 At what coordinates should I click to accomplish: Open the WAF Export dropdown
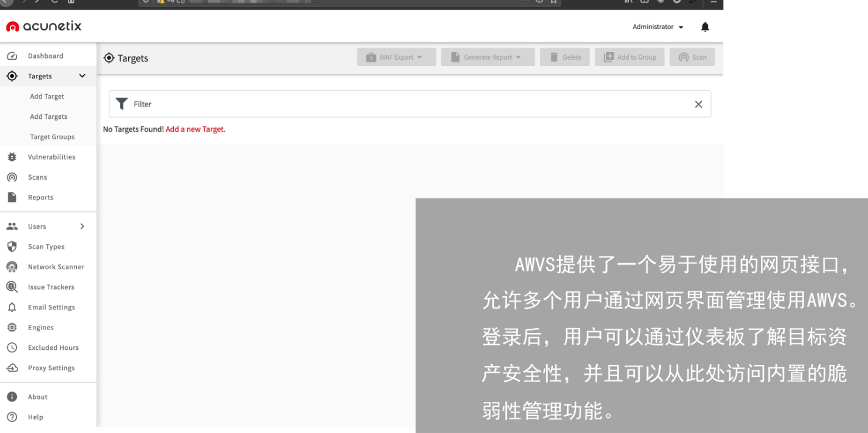(396, 57)
